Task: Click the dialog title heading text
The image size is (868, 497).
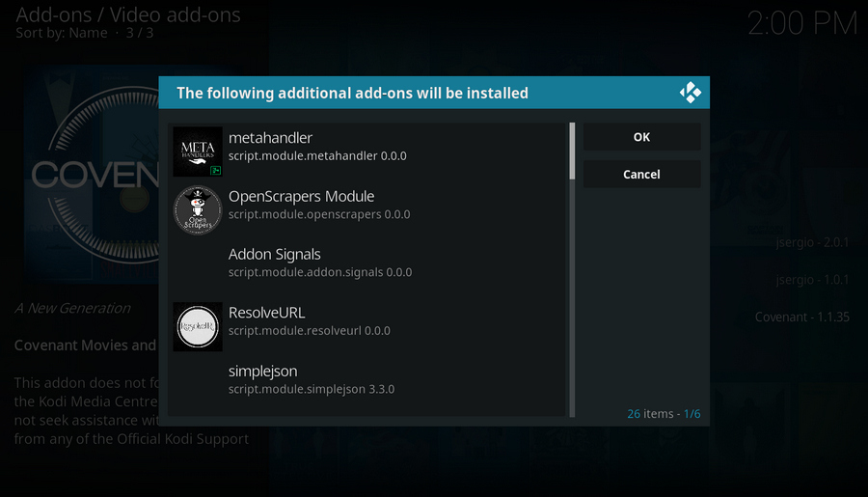Action: (x=352, y=93)
